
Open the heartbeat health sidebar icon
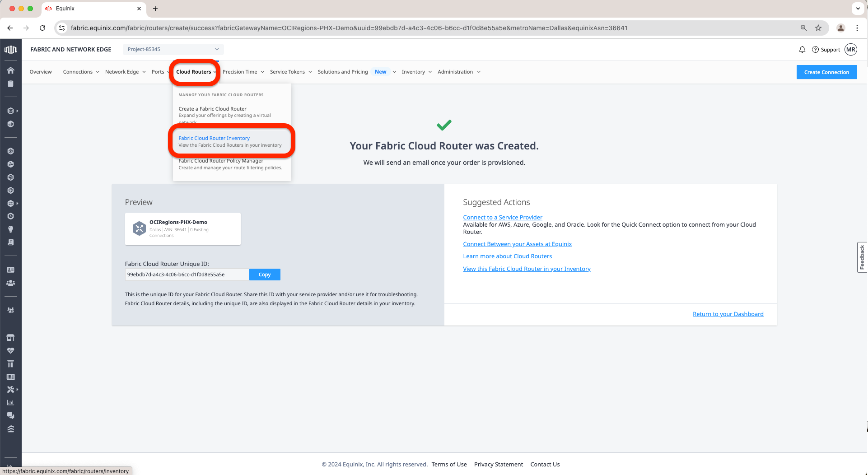pyautogui.click(x=10, y=351)
